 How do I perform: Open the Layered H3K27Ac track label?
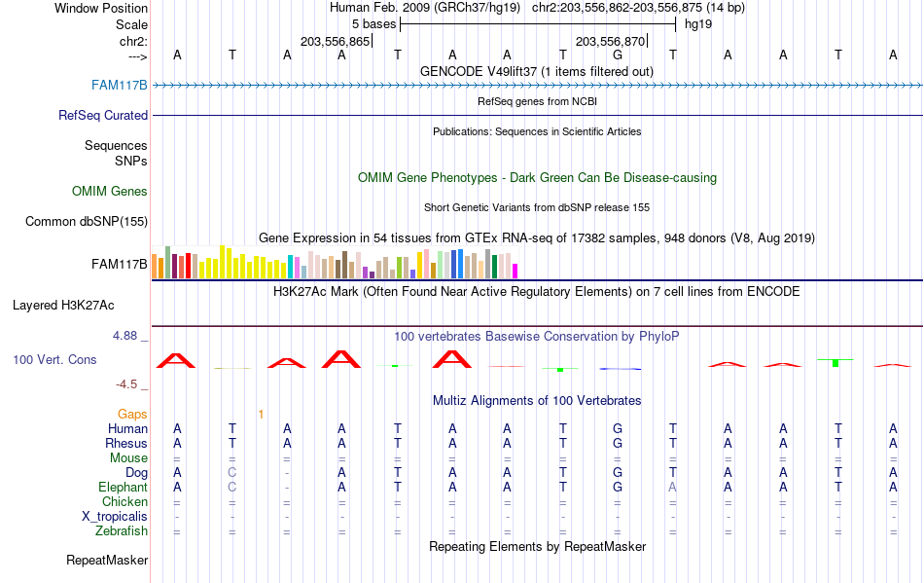[x=63, y=306]
